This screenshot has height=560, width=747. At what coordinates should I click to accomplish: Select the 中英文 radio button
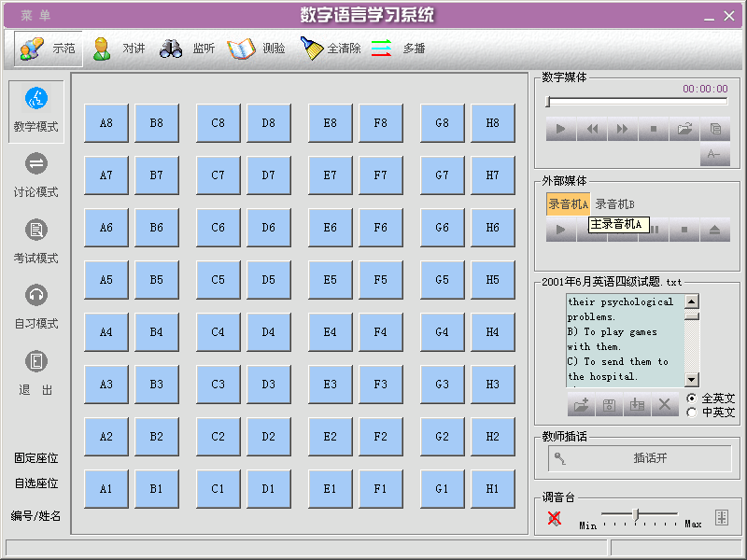pyautogui.click(x=692, y=413)
